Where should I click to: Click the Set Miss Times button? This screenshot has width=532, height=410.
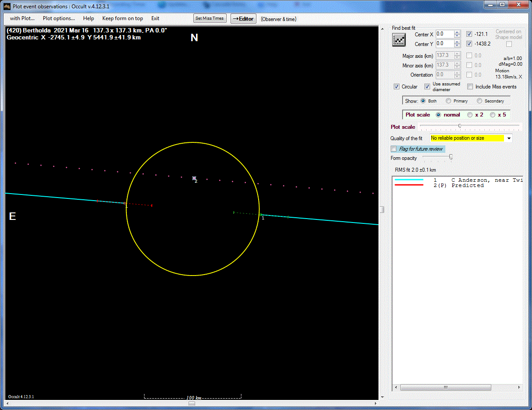coord(210,18)
